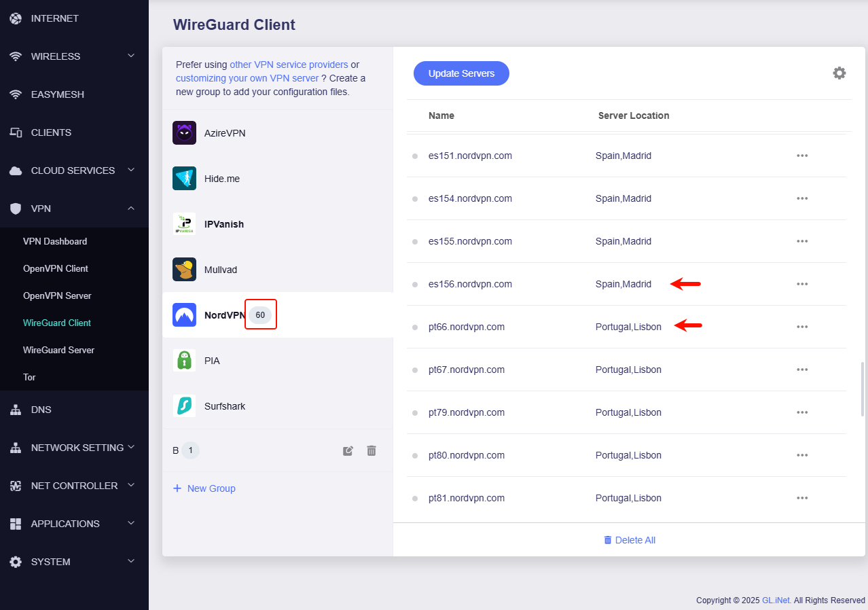
Task: Delete group B using trash icon
Action: click(372, 450)
